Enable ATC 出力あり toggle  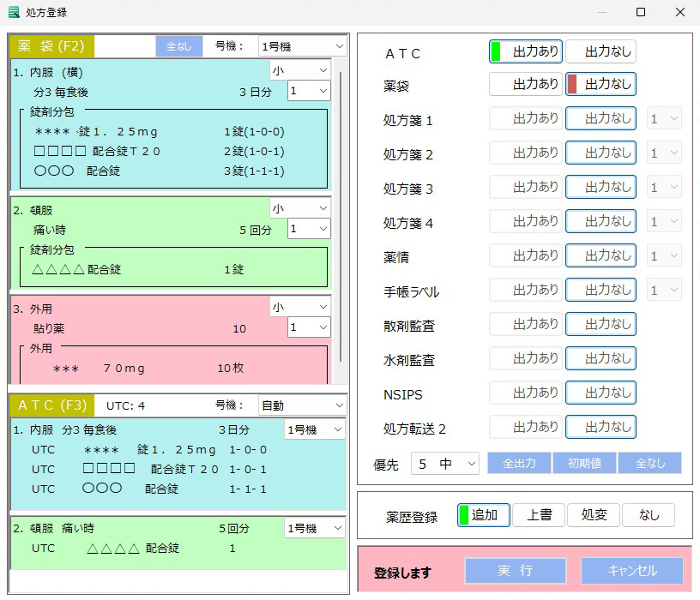pos(525,51)
